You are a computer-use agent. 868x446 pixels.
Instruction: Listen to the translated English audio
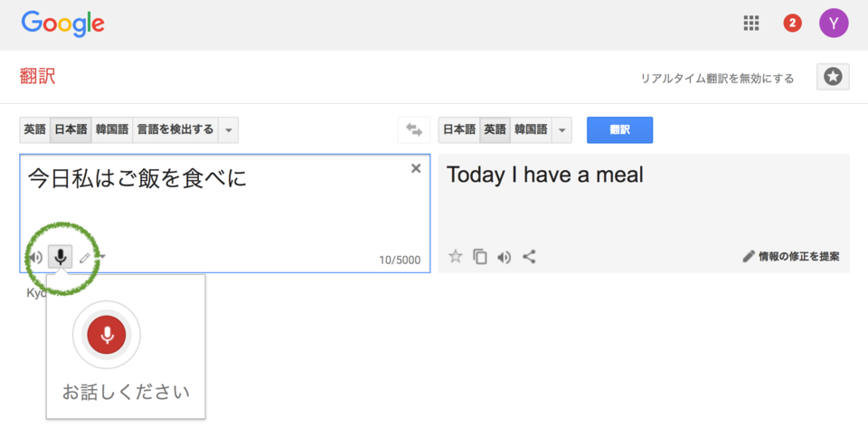(505, 257)
